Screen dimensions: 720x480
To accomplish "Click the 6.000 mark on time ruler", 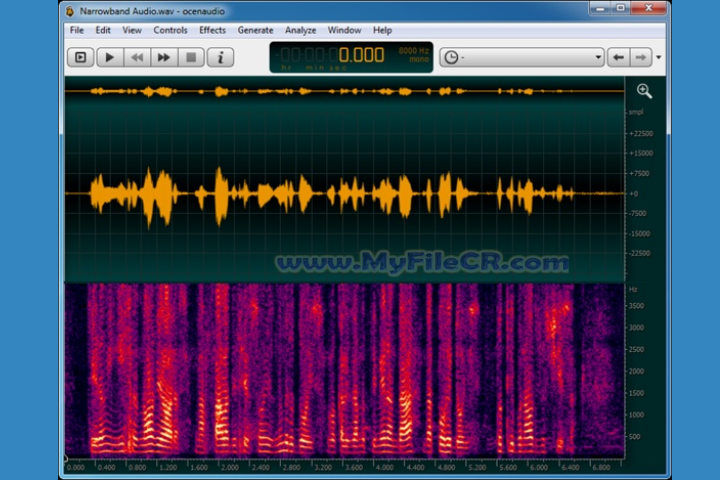I will (539, 468).
